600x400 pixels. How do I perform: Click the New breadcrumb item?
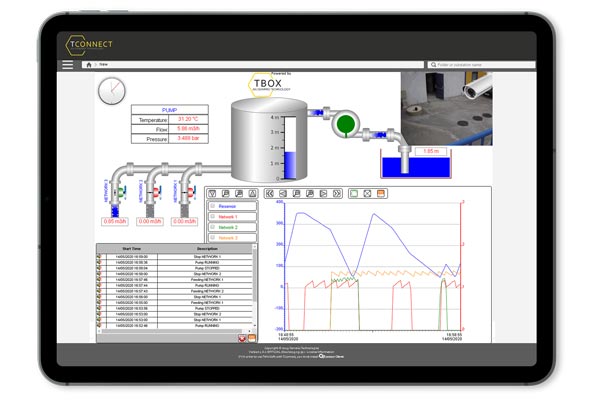pyautogui.click(x=103, y=65)
